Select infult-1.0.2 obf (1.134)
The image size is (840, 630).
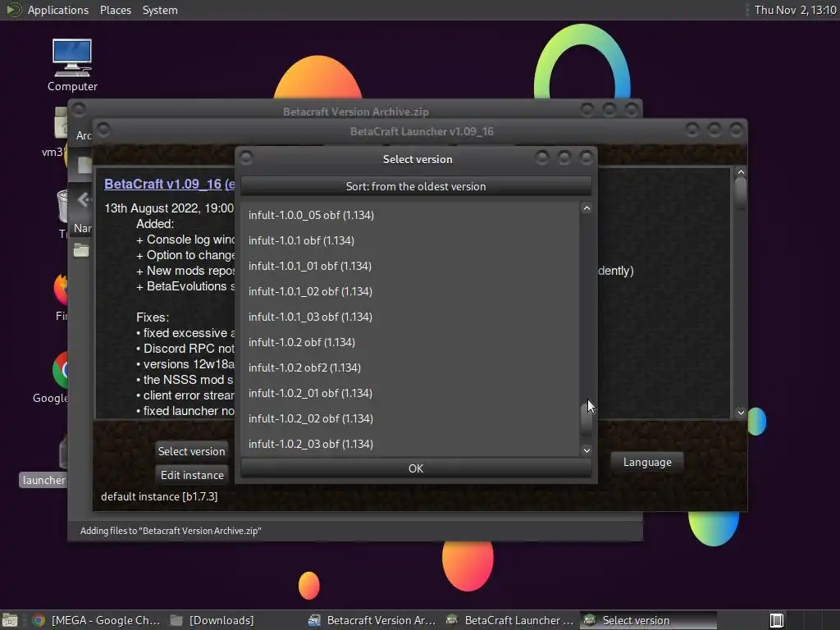click(x=410, y=342)
